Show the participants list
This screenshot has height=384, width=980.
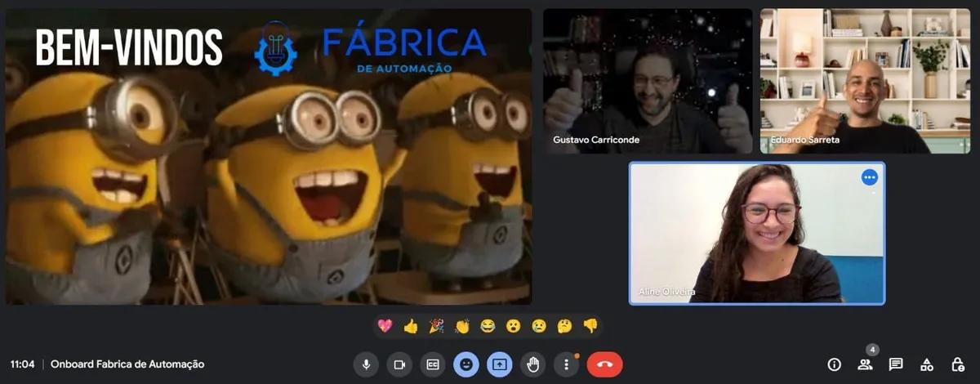tap(865, 364)
